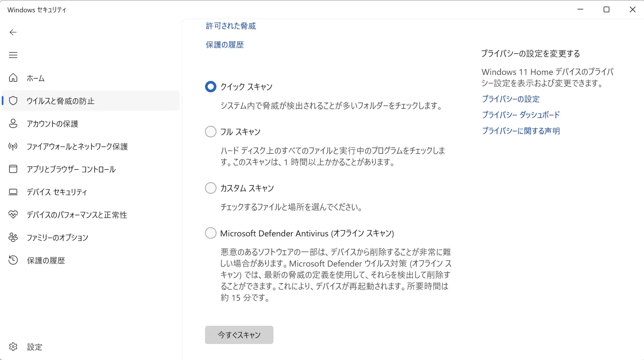Click the person icon for account protection
This screenshot has width=644, height=360.
click(13, 123)
